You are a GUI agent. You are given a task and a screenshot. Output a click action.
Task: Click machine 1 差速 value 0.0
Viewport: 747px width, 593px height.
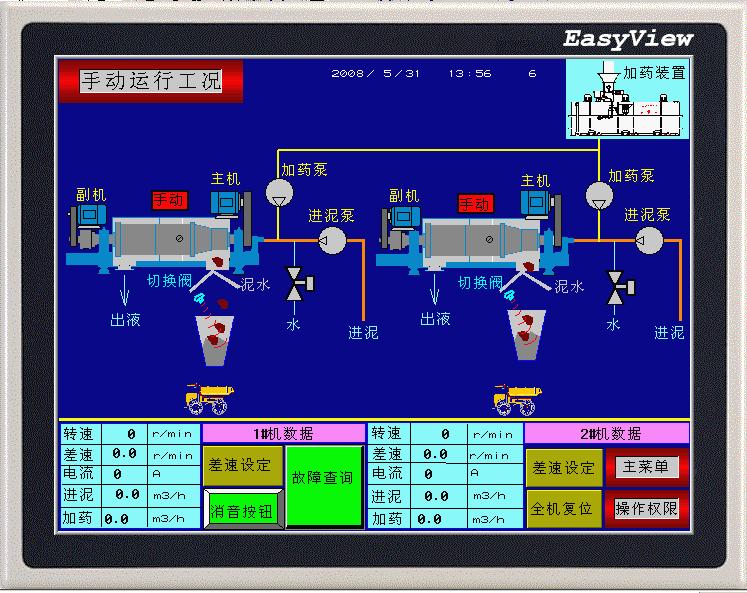tap(125, 454)
